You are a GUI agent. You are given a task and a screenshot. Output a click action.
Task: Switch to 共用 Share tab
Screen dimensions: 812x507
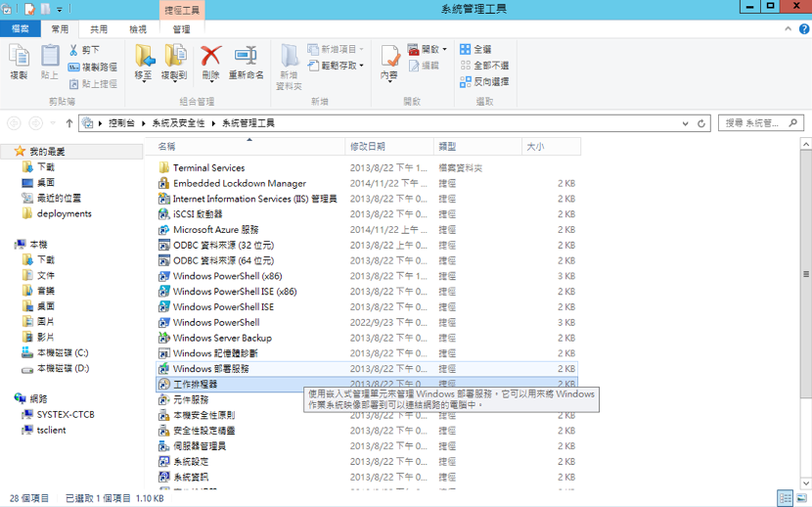click(x=99, y=29)
